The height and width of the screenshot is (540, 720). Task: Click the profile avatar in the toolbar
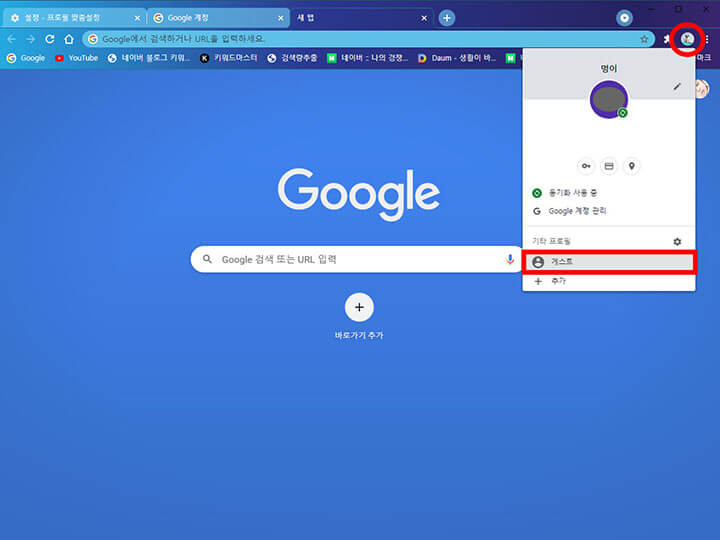(x=687, y=39)
